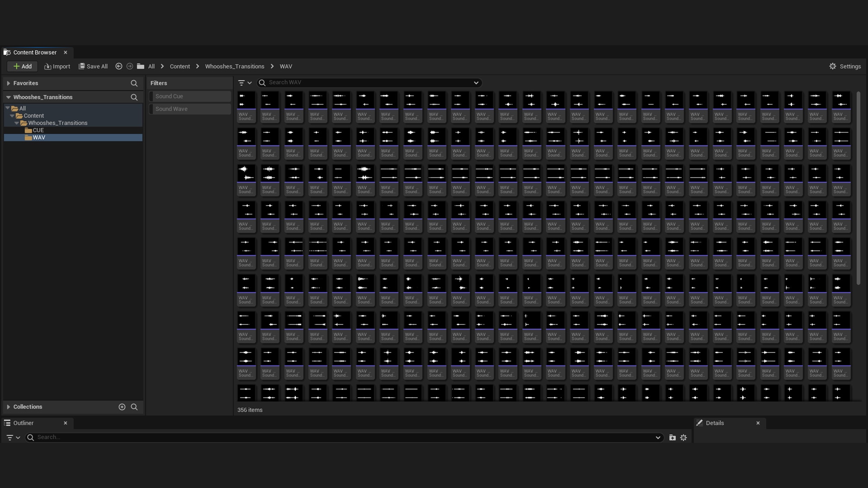The width and height of the screenshot is (868, 488).
Task: Expand the Favorites section
Action: click(8, 83)
